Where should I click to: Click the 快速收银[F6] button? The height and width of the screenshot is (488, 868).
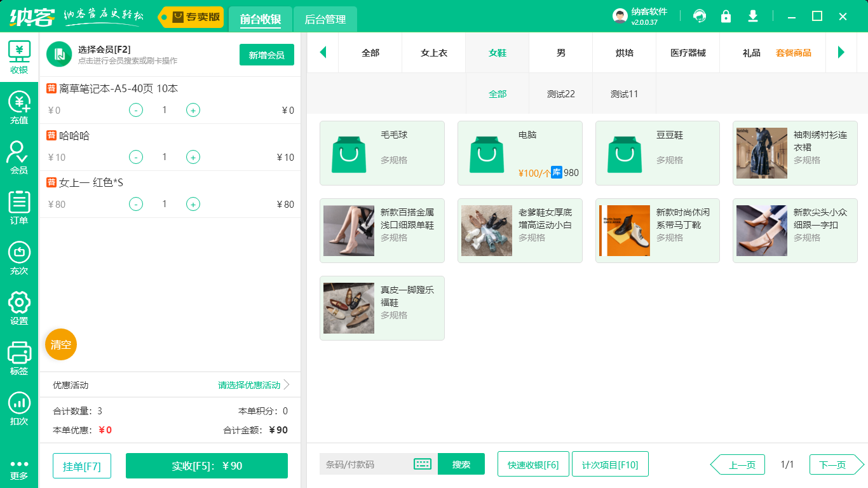533,464
